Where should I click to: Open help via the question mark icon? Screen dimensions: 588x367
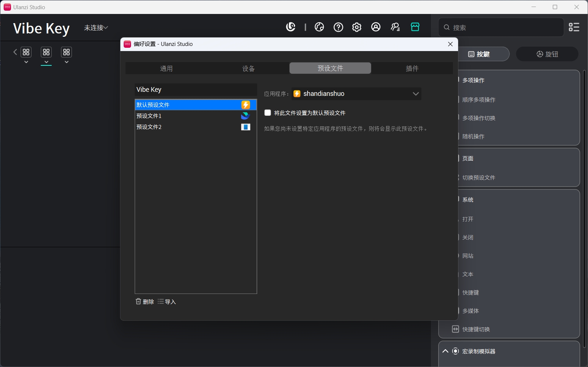(338, 27)
